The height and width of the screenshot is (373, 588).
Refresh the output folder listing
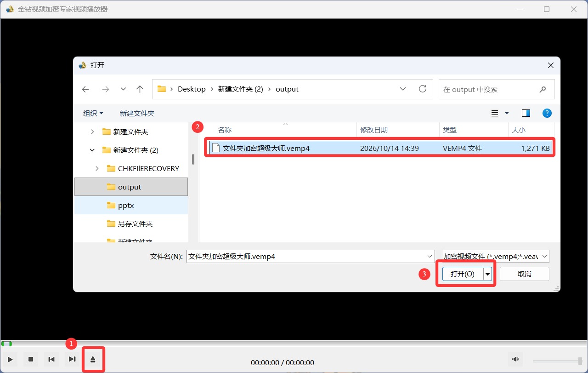point(423,89)
